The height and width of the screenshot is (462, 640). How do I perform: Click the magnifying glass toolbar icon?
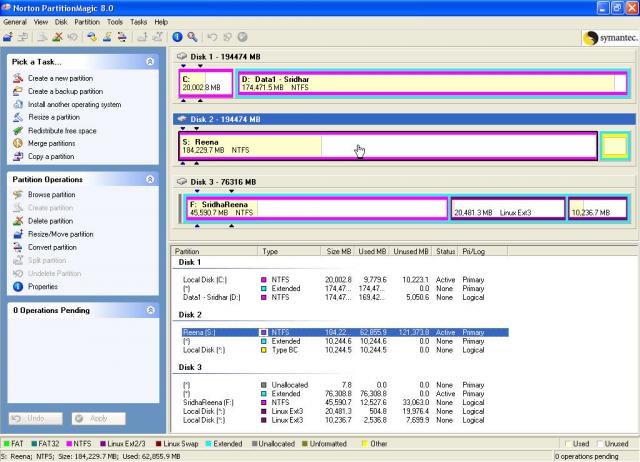point(192,37)
